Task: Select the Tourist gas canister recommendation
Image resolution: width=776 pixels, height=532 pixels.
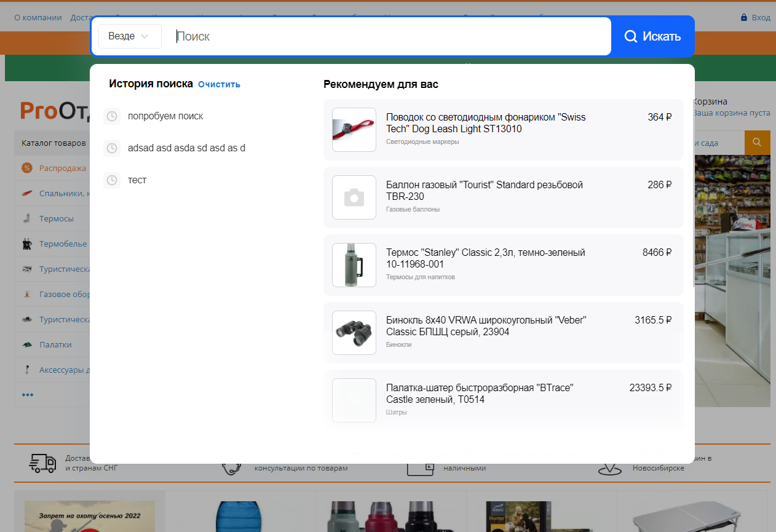Action: point(485,191)
